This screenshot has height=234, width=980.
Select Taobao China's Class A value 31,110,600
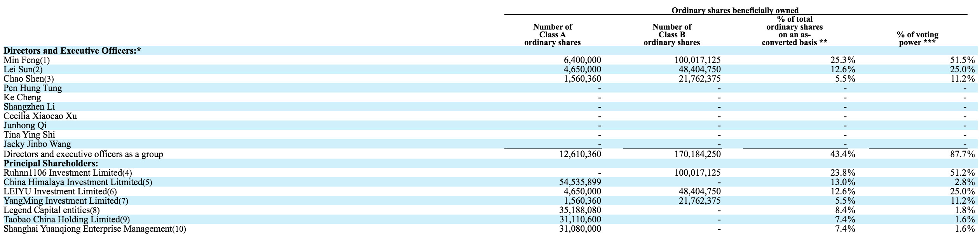point(579,220)
